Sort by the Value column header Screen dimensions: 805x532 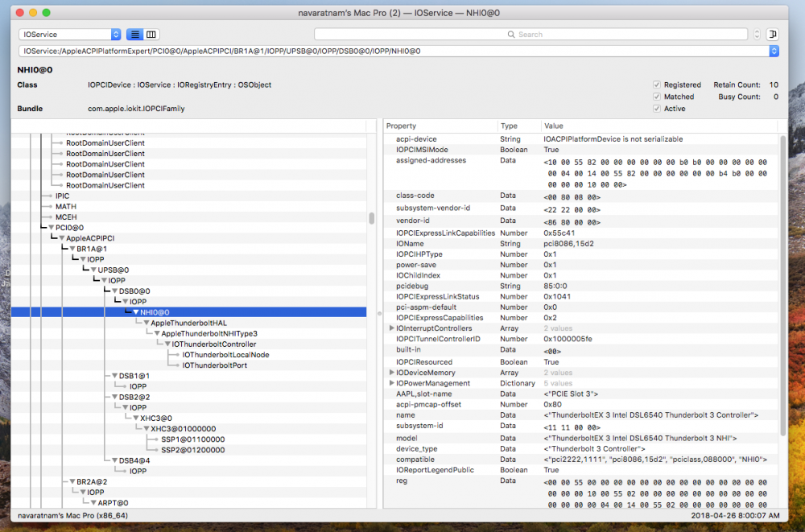pyautogui.click(x=659, y=126)
